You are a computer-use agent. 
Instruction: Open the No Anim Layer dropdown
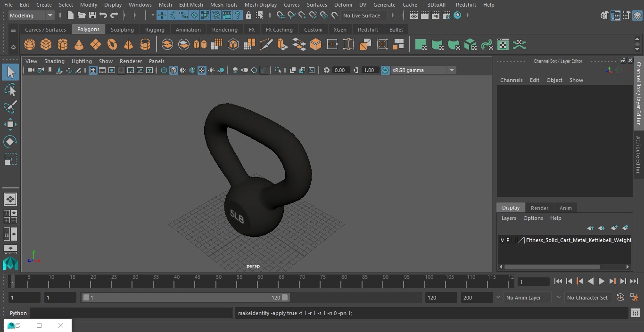coord(527,298)
